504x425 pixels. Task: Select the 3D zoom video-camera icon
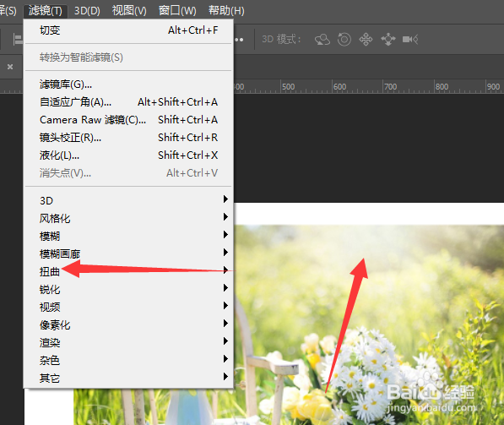point(410,40)
